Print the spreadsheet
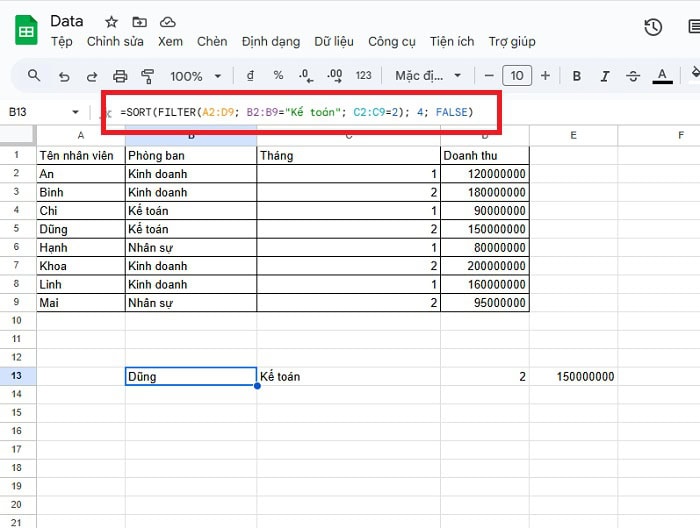This screenshot has width=700, height=528. pyautogui.click(x=121, y=76)
